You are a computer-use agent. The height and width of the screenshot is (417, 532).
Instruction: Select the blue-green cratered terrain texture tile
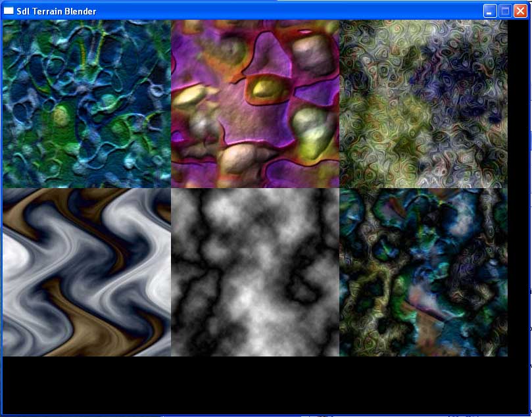tap(87, 104)
